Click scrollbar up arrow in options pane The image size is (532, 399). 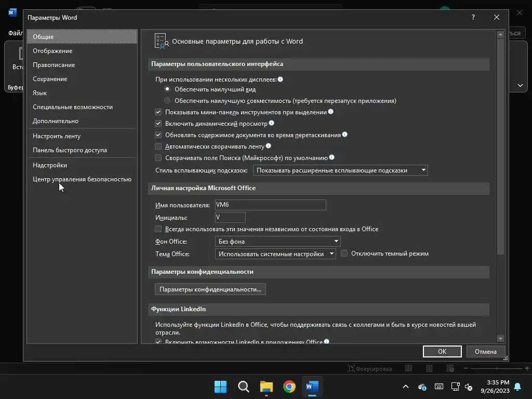500,34
